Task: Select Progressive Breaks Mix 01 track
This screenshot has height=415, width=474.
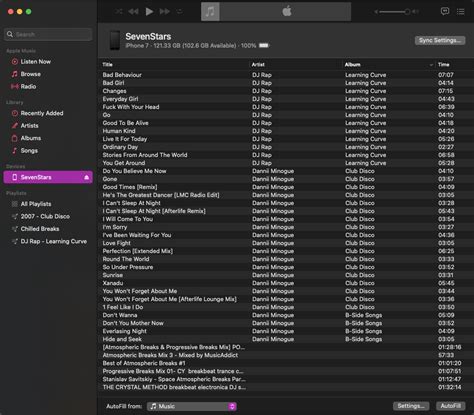Action: point(286,371)
